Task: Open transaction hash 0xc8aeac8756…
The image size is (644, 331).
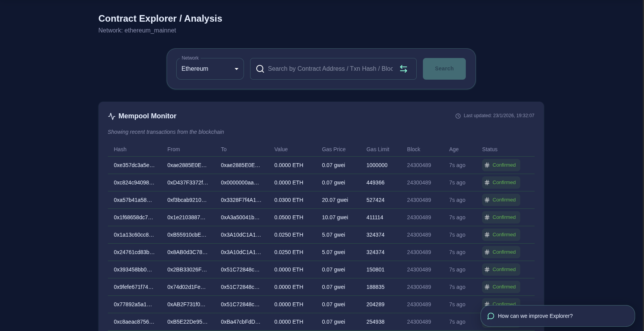Action: point(134,322)
